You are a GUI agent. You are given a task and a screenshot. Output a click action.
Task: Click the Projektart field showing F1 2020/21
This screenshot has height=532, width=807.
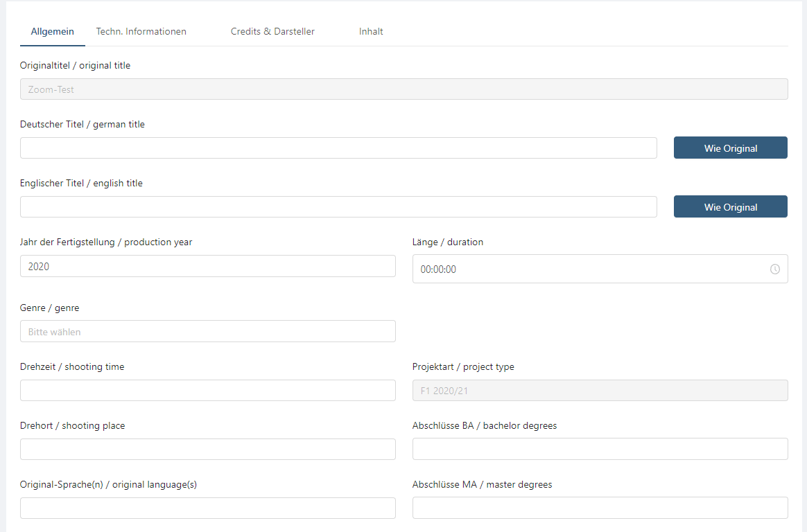pos(600,391)
